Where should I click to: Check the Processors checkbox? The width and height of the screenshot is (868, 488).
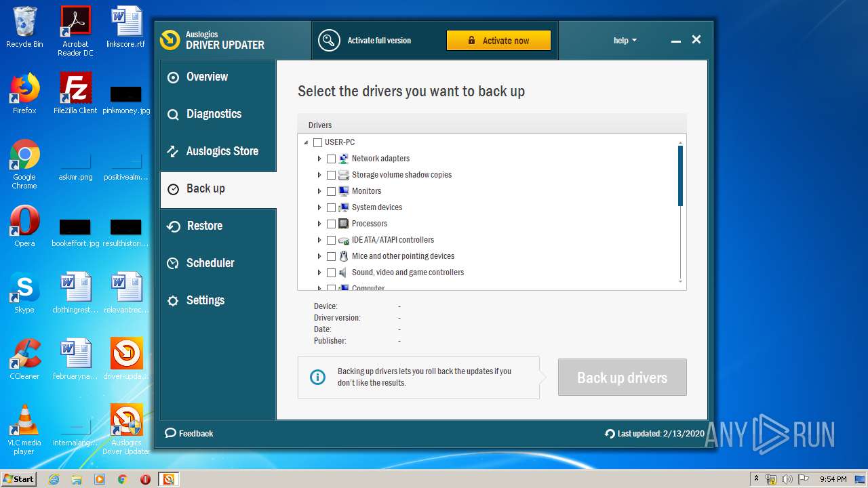[331, 224]
